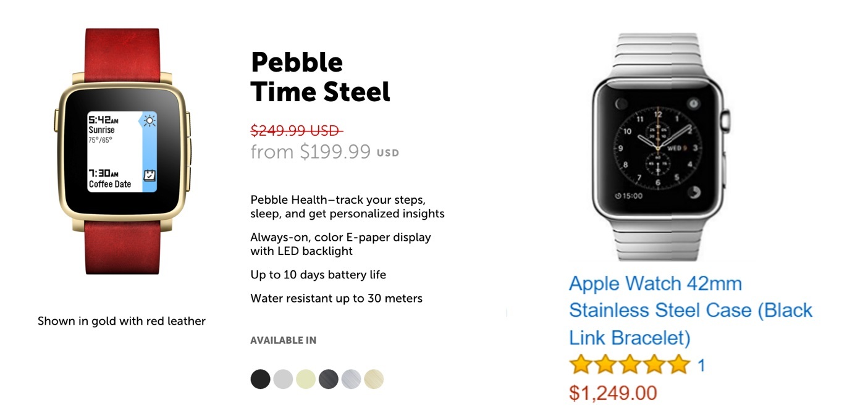Click the 5:42 AM Sunrise entry
Screen dimensions: 868x408
click(x=109, y=128)
